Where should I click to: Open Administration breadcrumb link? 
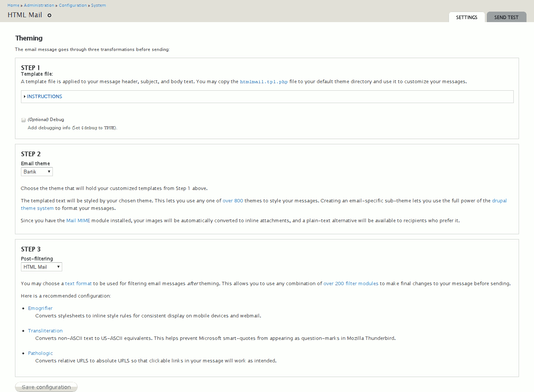pos(39,5)
